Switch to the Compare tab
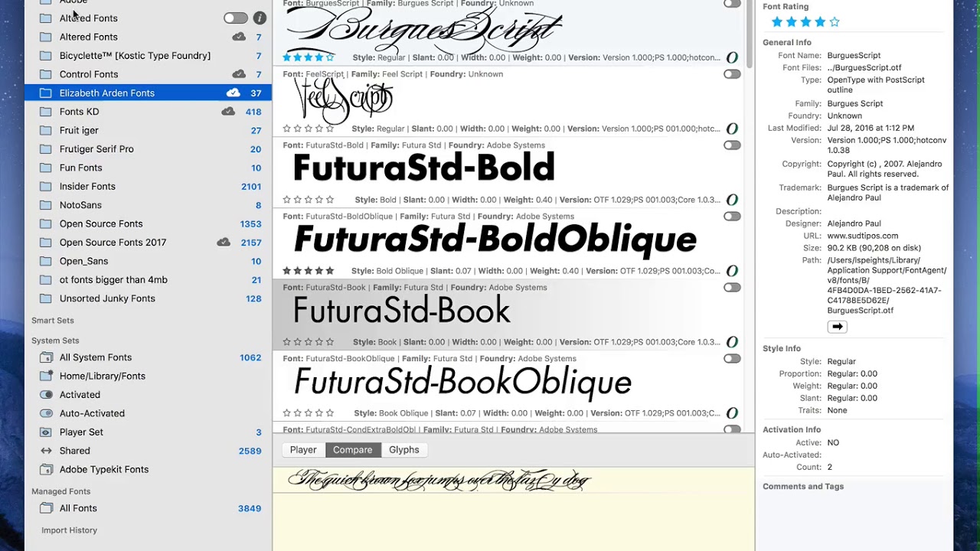980x551 pixels. point(352,450)
